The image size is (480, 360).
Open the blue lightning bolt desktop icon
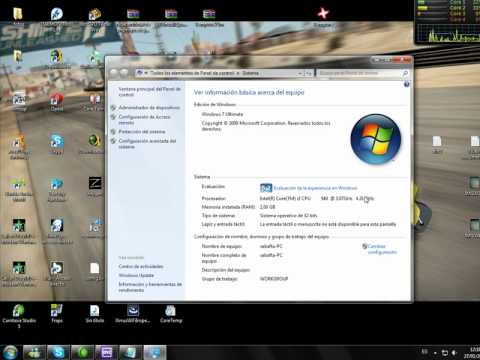(x=57, y=14)
